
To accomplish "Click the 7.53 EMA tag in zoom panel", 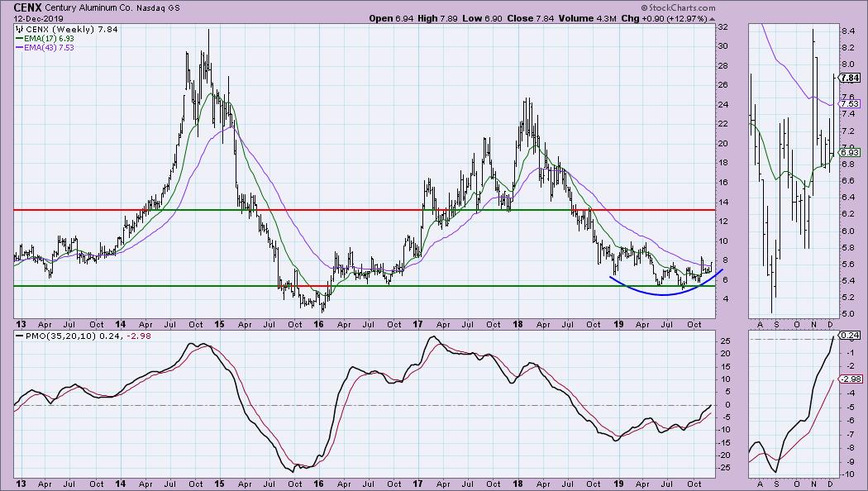I will pyautogui.click(x=849, y=103).
